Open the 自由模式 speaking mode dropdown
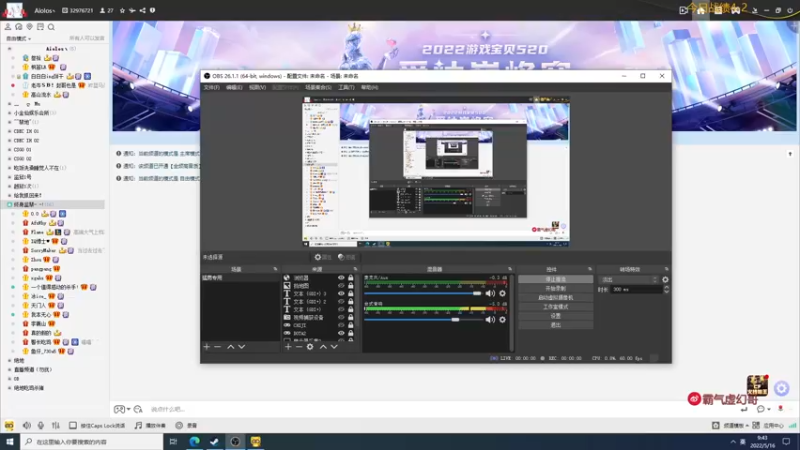800x450 pixels. point(18,39)
